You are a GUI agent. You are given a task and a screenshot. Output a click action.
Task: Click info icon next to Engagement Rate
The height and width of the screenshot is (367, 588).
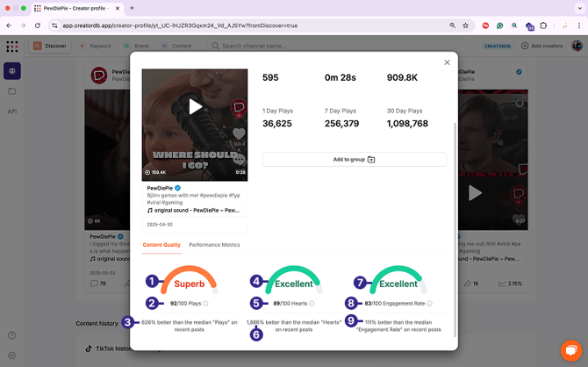pos(429,304)
